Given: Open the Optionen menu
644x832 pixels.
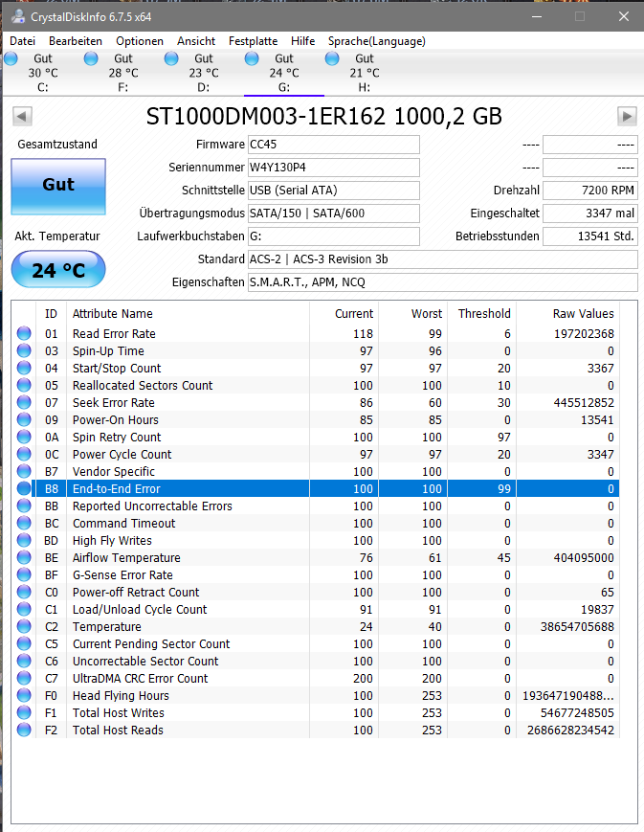Looking at the screenshot, I should pyautogui.click(x=140, y=41).
